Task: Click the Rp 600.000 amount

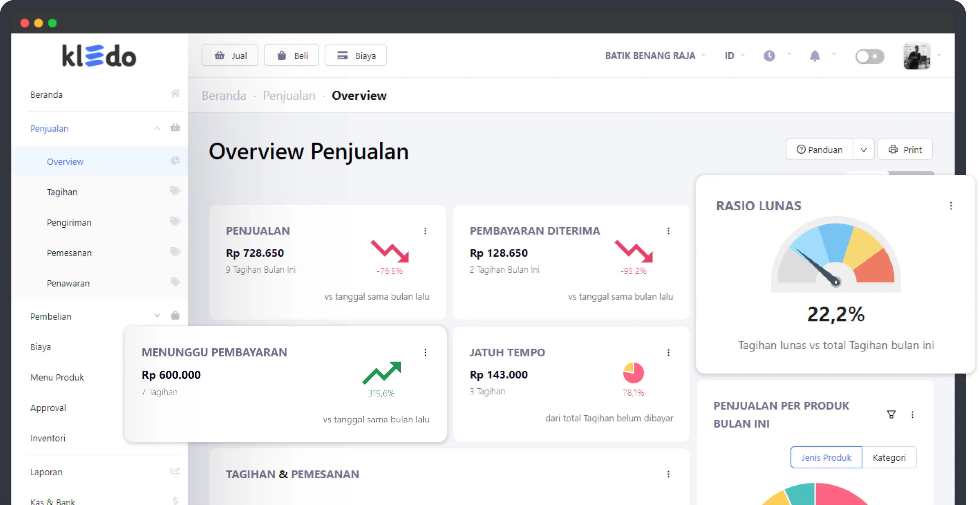Action: [171, 375]
